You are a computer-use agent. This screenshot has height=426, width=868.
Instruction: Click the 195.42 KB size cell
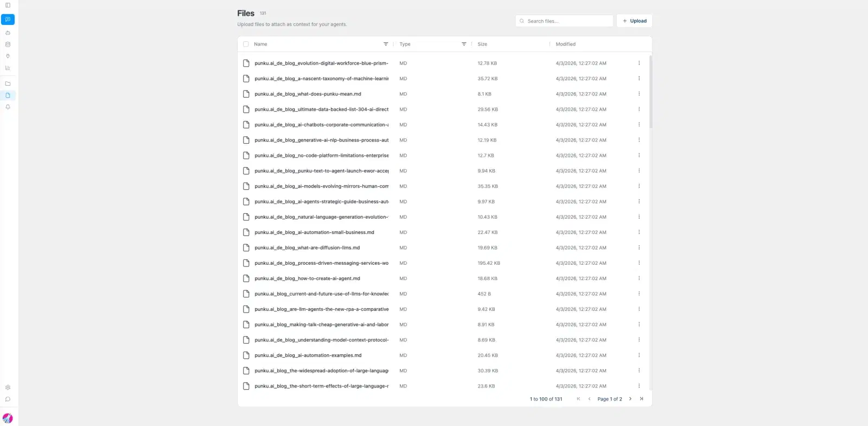[x=489, y=263]
